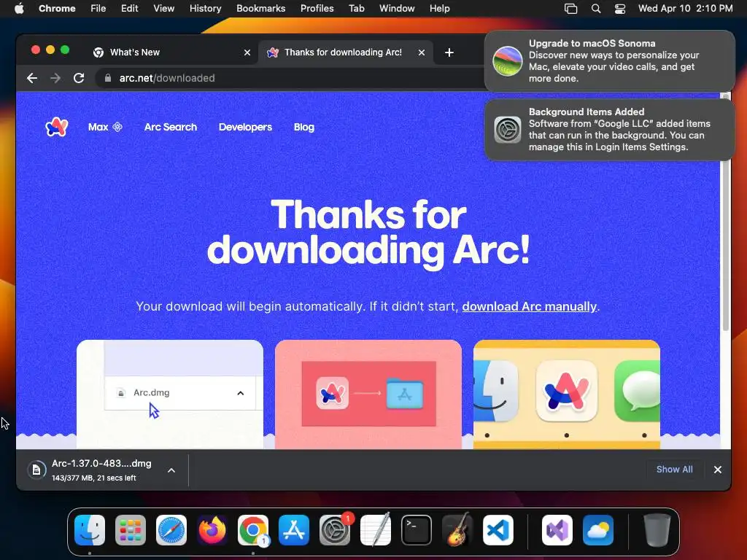The image size is (747, 560).
Task: Open the Apple menu
Action: point(19,8)
